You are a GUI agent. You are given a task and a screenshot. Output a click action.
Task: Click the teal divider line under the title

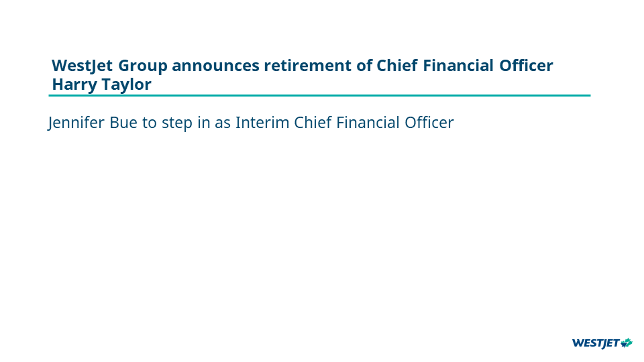(319, 96)
